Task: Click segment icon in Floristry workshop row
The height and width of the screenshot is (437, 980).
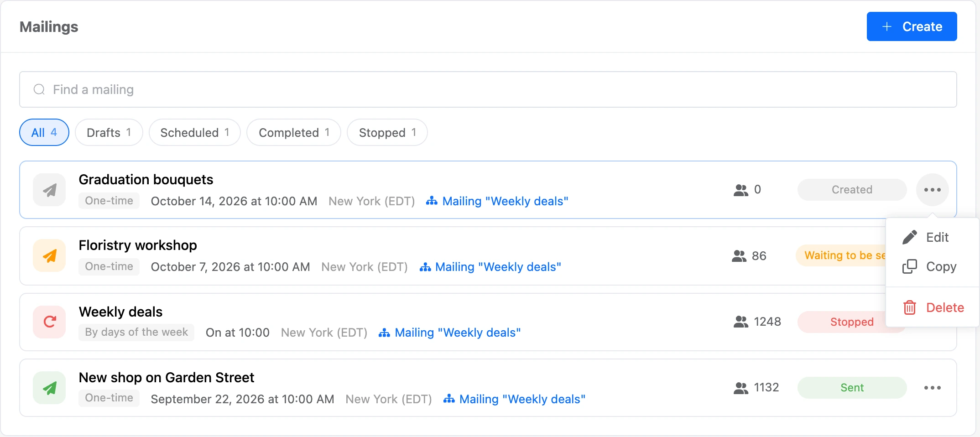Action: 425,266
